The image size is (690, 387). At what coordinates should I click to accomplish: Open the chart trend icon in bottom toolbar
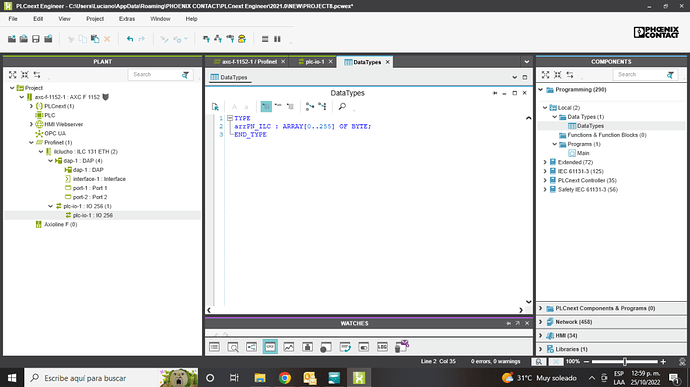pos(289,347)
